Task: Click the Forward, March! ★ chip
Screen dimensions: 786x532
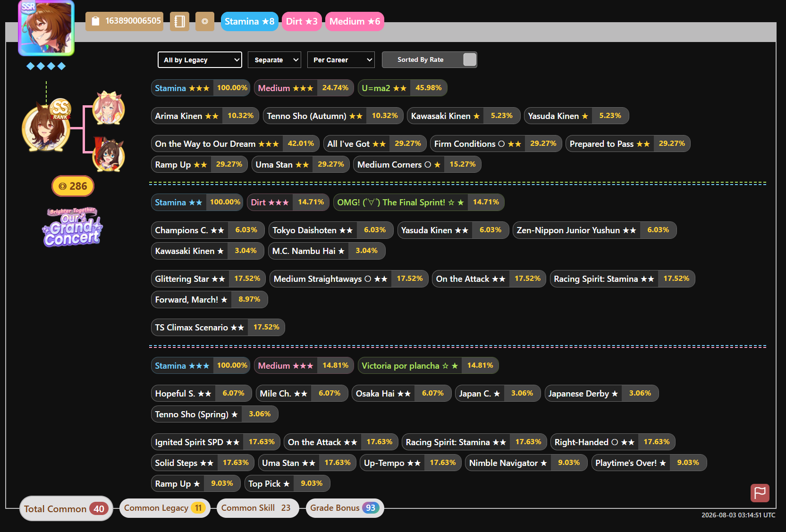Action: (x=210, y=299)
